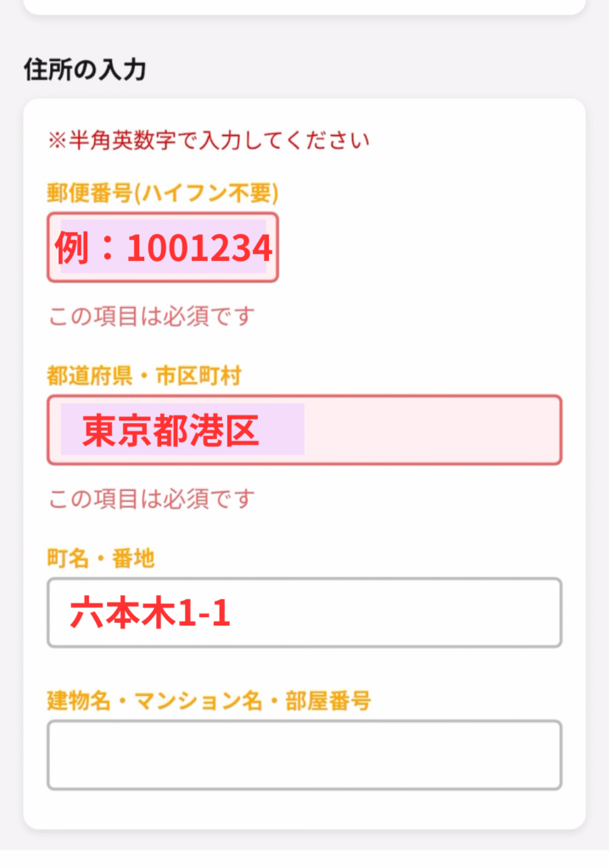Click the 住所の入力 section heading
The width and height of the screenshot is (609, 868).
[85, 70]
